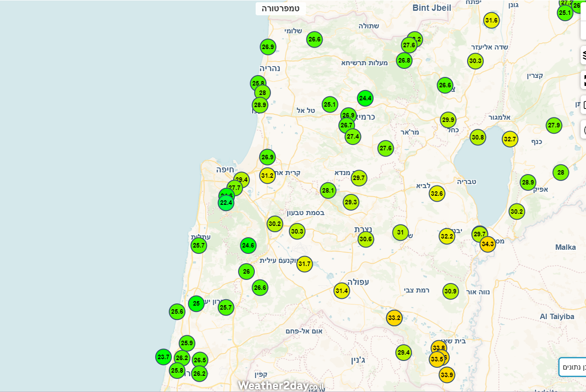Select the 26.9 marker above נהריה label
The image size is (586, 392).
268,47
